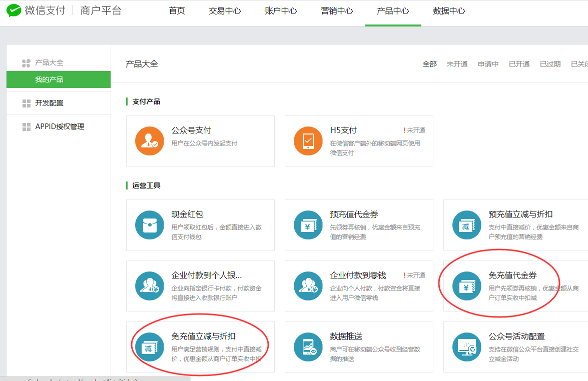588x381 pixels.
Task: Open the 企业付款到个人银... product title
Action: (207, 275)
